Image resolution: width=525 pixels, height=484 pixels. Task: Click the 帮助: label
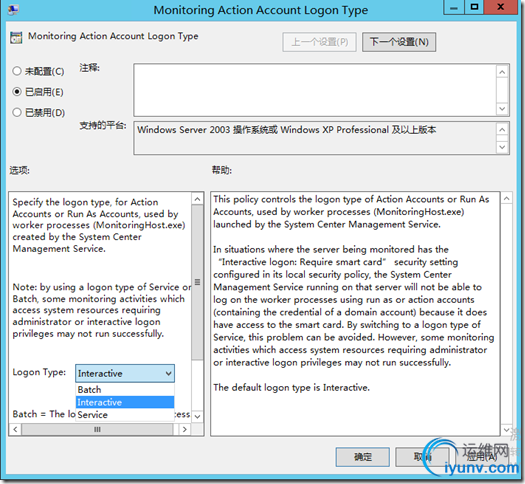(222, 170)
